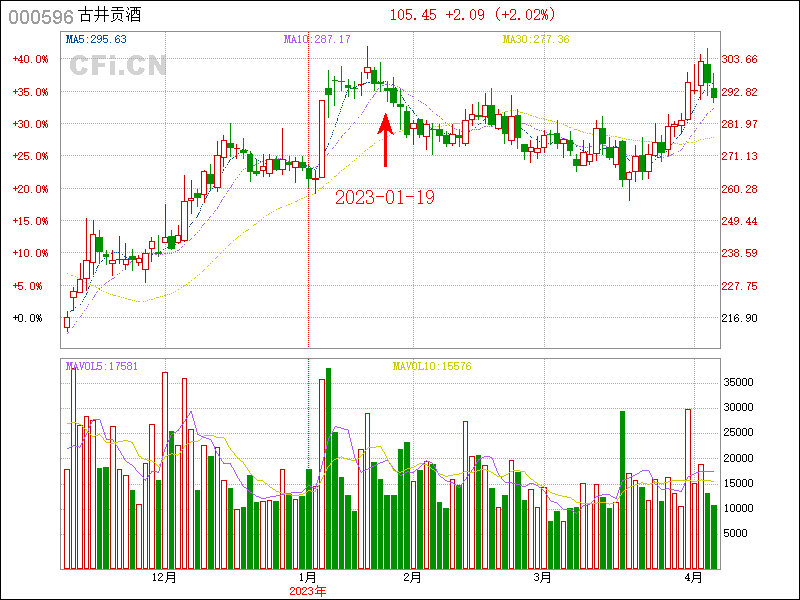800x600 pixels.
Task: Click the percent change (+2.02%)
Action: click(524, 15)
